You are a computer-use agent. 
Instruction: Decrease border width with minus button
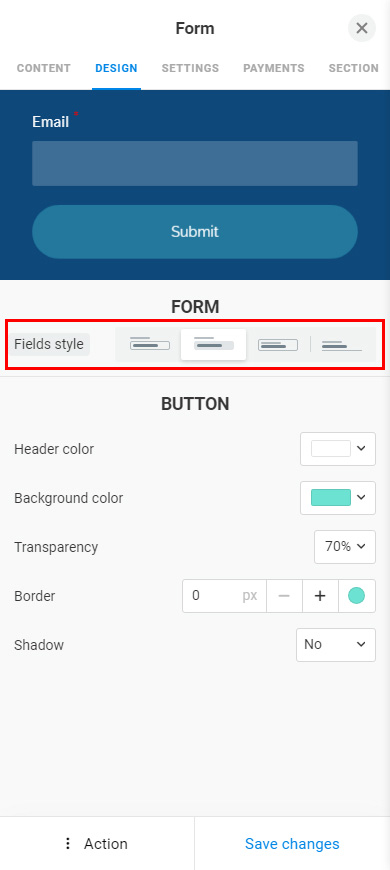click(x=284, y=596)
